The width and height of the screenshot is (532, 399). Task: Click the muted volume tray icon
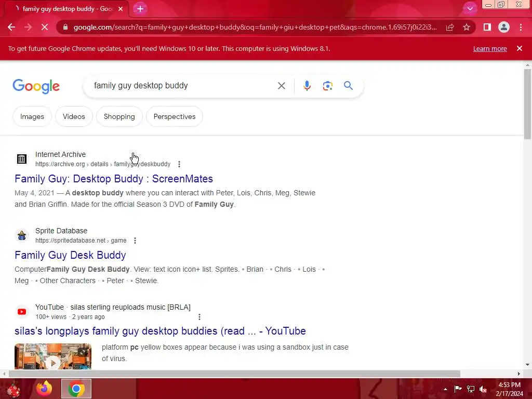[x=483, y=389]
